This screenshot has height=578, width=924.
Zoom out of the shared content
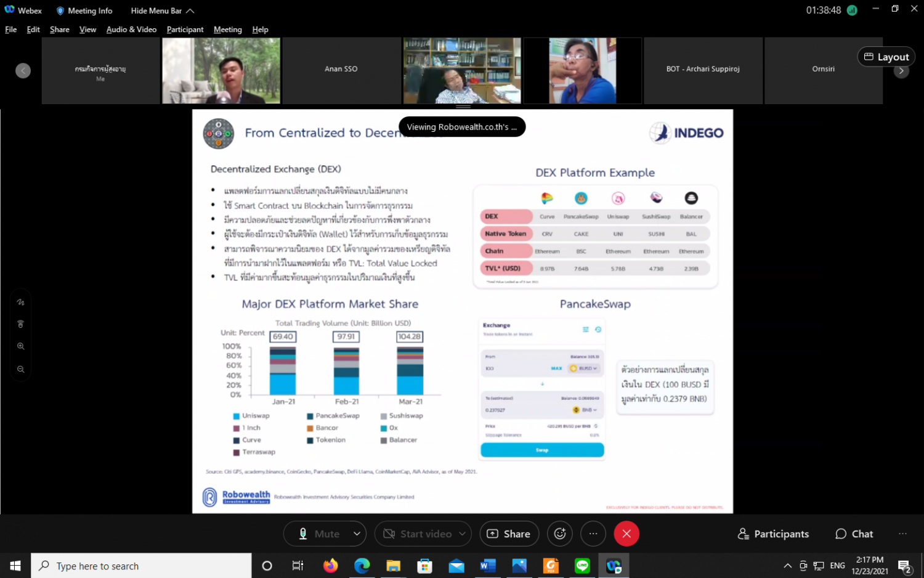20,369
